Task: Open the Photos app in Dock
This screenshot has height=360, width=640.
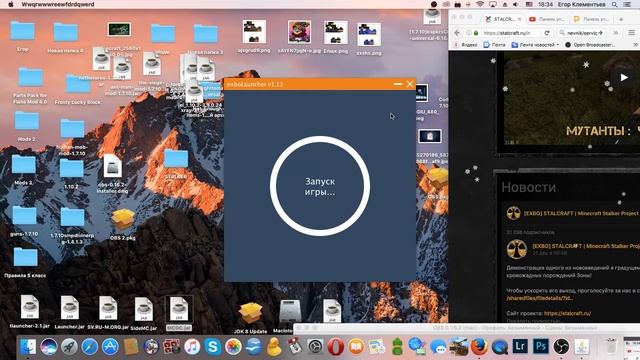Action: coord(233,347)
